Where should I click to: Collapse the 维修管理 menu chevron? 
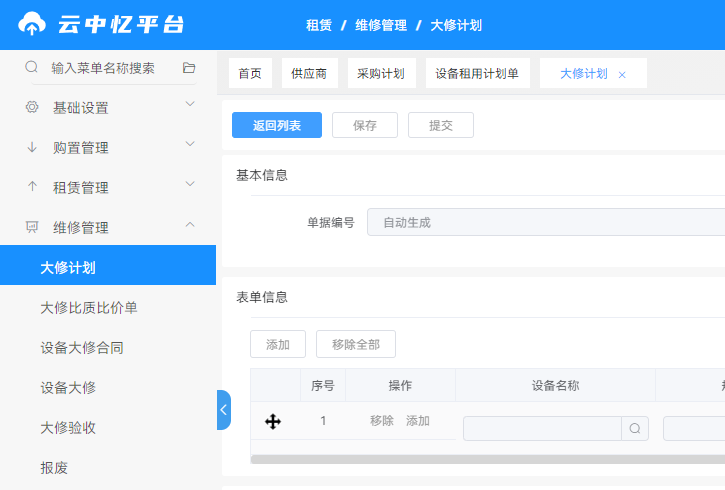190,224
